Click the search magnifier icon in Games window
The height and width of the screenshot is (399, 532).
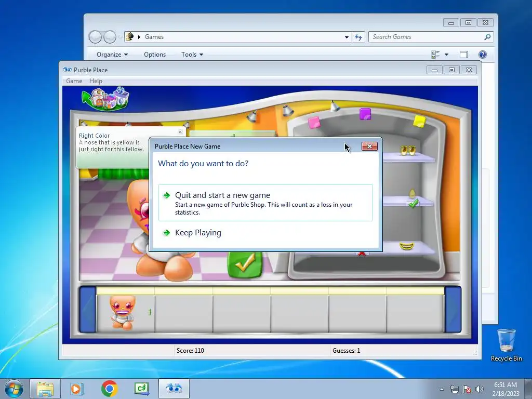pyautogui.click(x=487, y=37)
